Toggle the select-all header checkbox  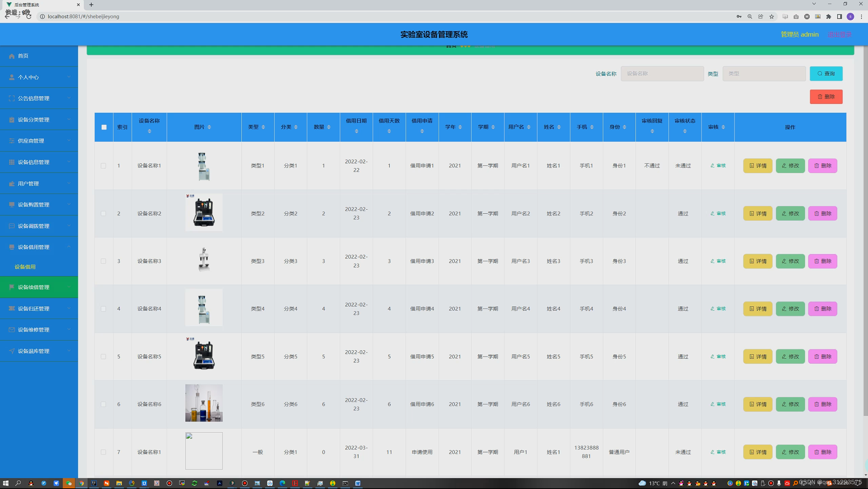[104, 127]
